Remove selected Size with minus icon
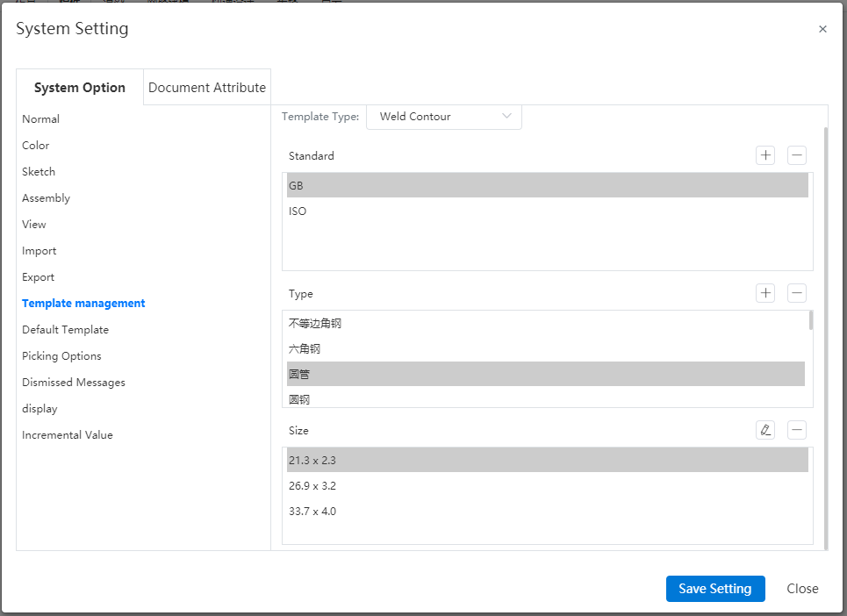 coord(797,430)
